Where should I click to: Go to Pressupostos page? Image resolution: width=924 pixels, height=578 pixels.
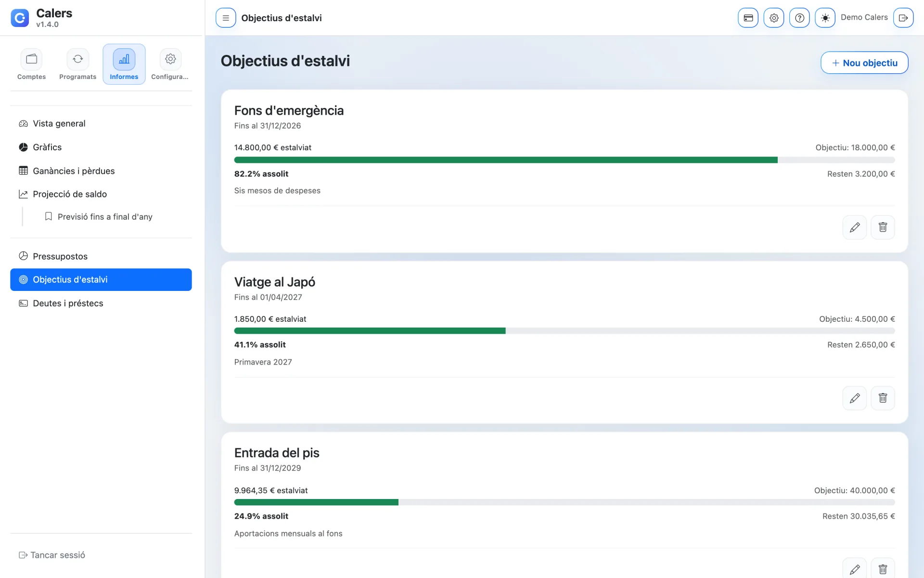click(101, 256)
